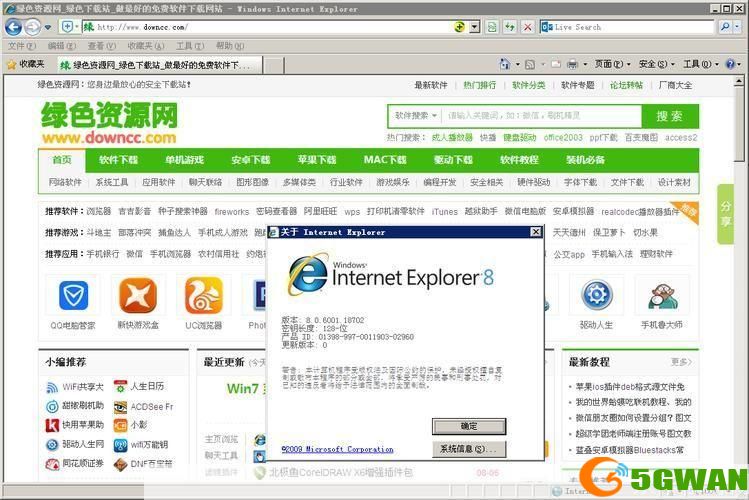Click the wifi万能钥 icon
Image resolution: width=749 pixels, height=500 pixels.
(120, 445)
